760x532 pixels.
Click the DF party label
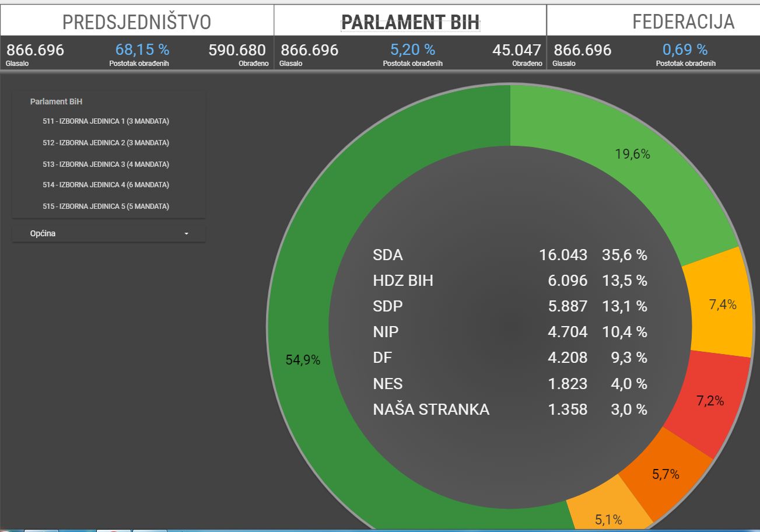point(382,358)
